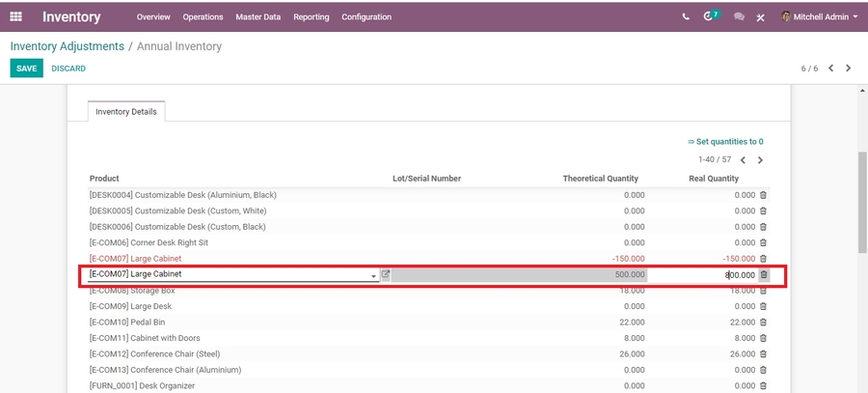Open the Configuration menu
Image resolution: width=868 pixels, height=393 pixels.
click(366, 16)
